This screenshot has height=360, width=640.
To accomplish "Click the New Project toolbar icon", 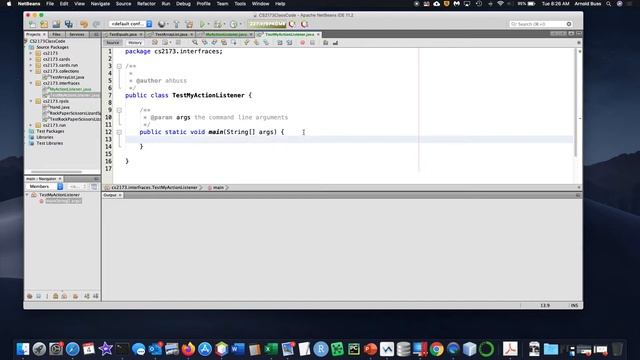I will point(44,24).
